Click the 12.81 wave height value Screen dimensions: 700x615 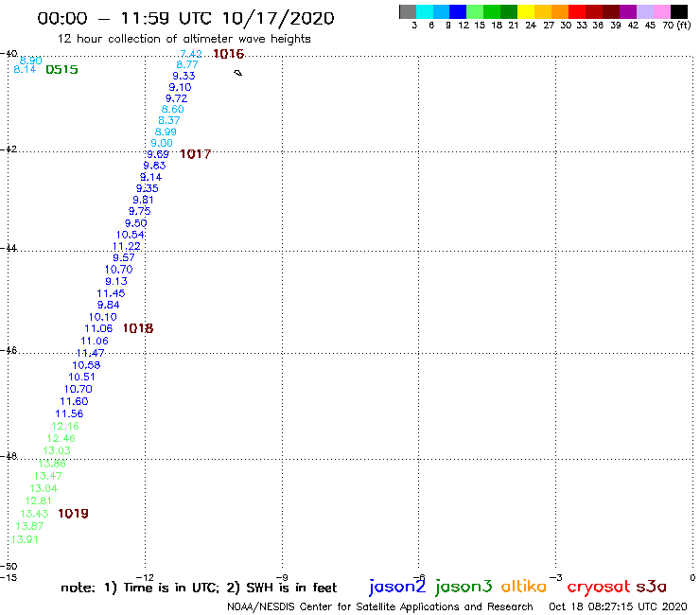(x=39, y=501)
